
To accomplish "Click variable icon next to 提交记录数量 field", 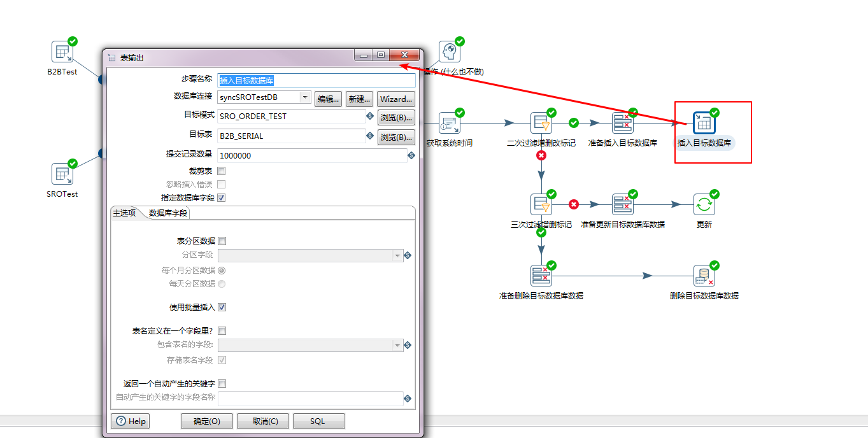I will 411,155.
